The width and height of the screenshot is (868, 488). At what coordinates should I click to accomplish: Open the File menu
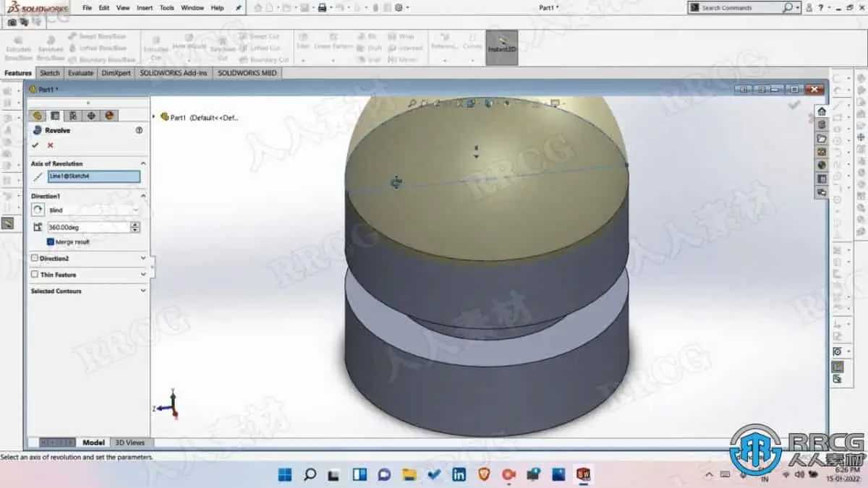(87, 8)
